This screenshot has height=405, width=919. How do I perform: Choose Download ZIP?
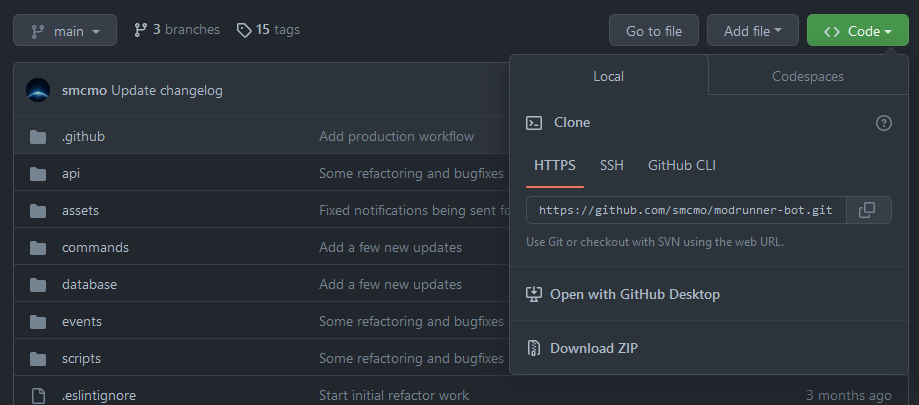[x=593, y=348]
